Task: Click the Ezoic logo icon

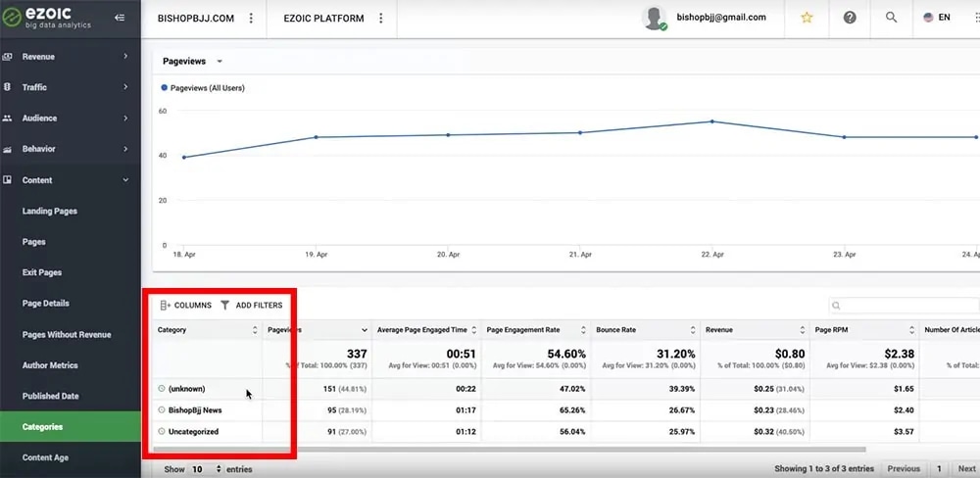Action: 12,18
